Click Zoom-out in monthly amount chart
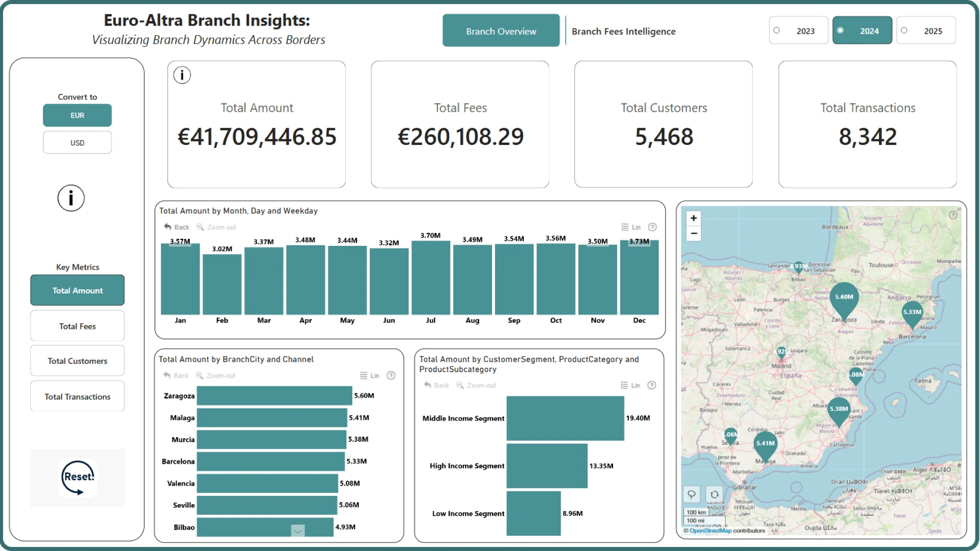This screenshot has width=980, height=551. coord(216,227)
